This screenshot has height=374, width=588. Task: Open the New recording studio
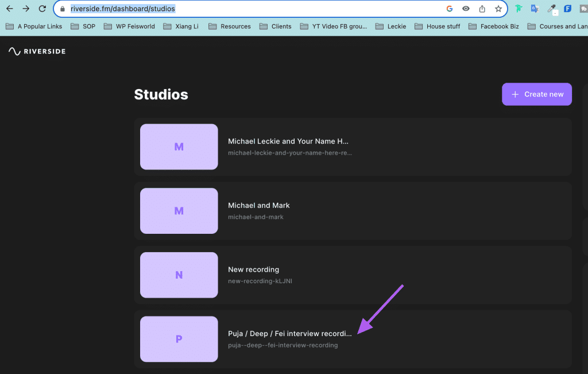coord(353,275)
